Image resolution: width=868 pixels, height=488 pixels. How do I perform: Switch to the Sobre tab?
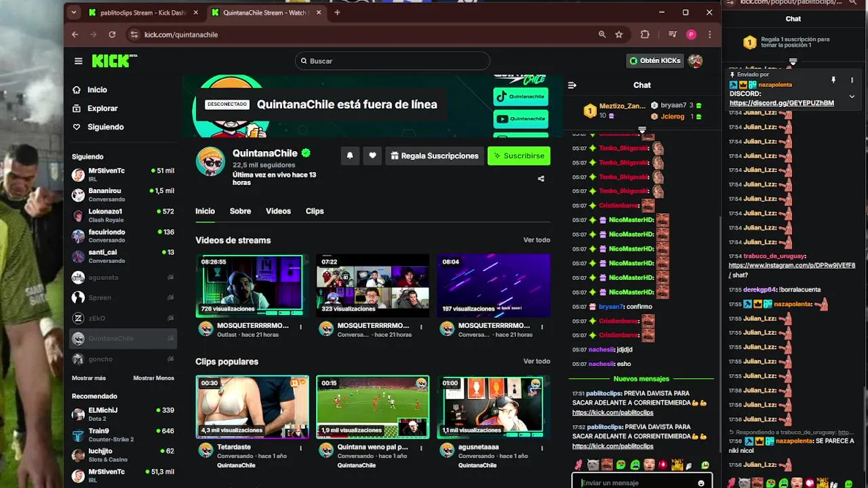[240, 211]
